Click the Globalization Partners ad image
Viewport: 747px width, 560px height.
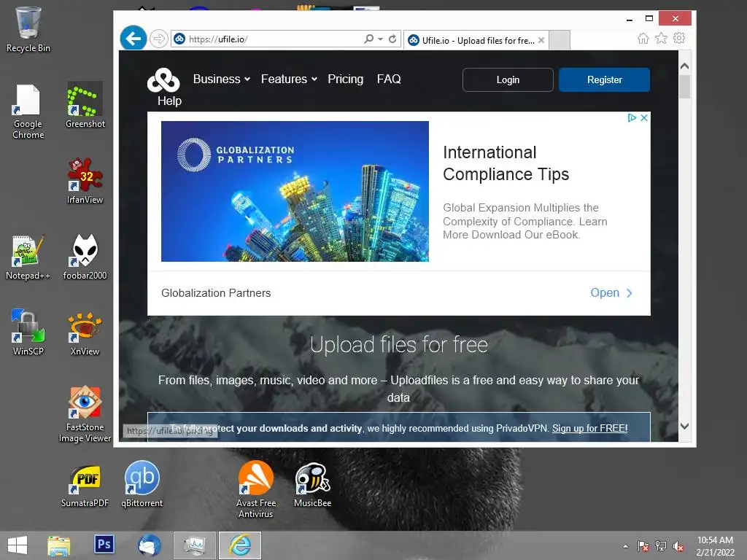click(295, 191)
